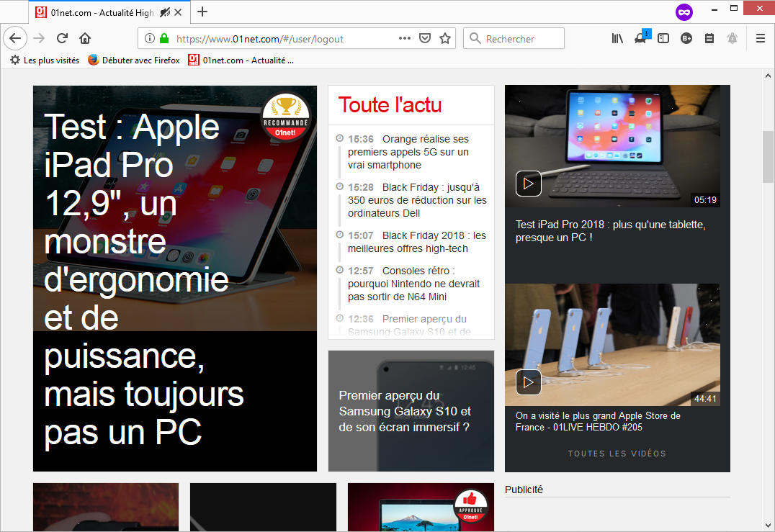Open the Firefox home page
The width and height of the screenshot is (775, 532).
pyautogui.click(x=85, y=39)
